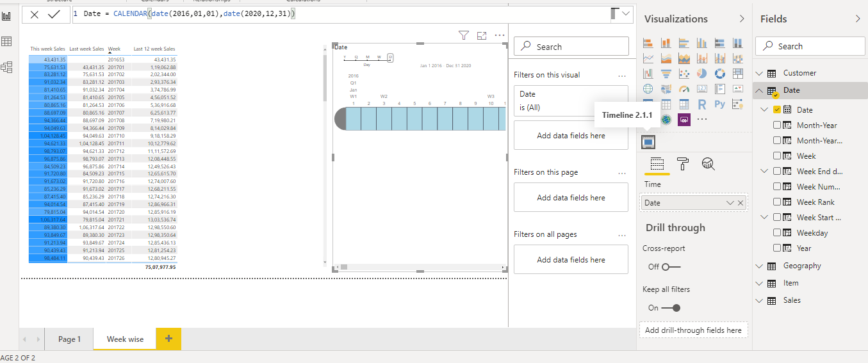This screenshot has height=363, width=868.
Task: Choose the Python visual
Action: click(x=720, y=104)
